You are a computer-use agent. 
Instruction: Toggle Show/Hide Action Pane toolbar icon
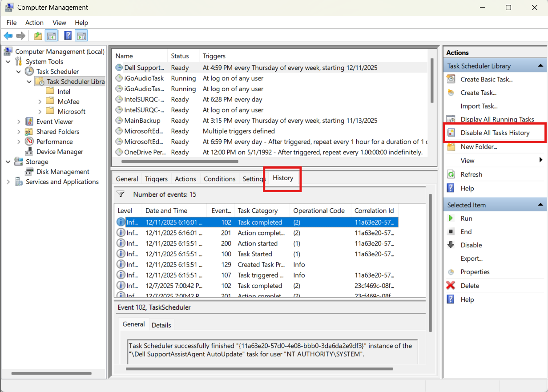tap(81, 36)
